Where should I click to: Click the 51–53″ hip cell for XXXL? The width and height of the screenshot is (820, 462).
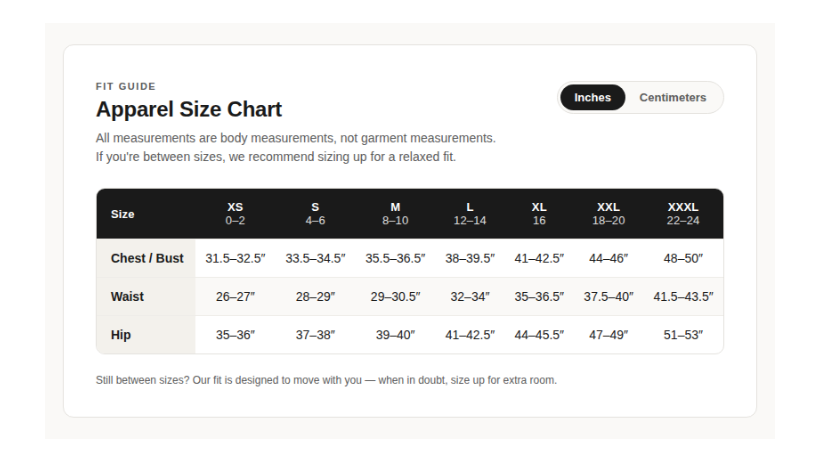pyautogui.click(x=683, y=335)
